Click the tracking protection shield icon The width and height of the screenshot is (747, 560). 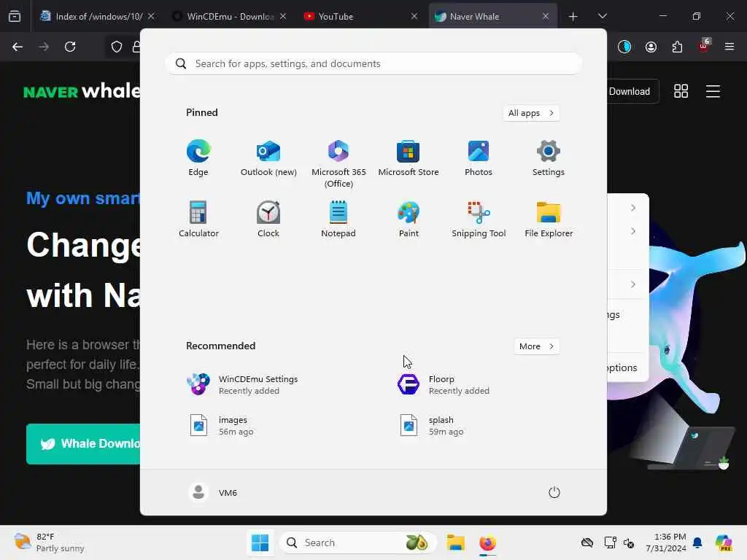tap(117, 47)
